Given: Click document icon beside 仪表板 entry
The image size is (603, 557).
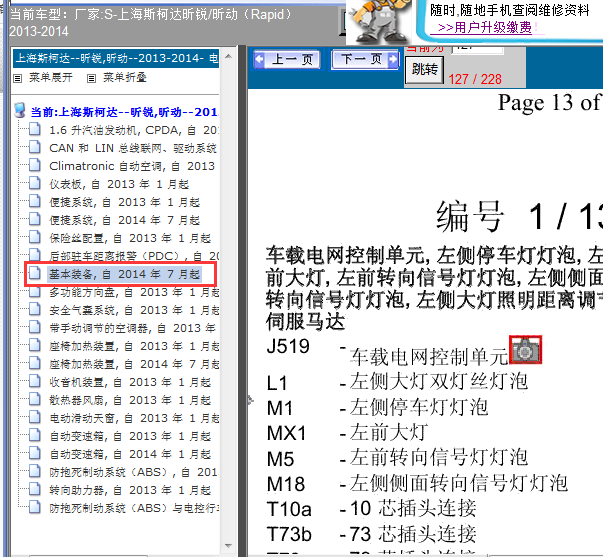Looking at the screenshot, I should 35,183.
